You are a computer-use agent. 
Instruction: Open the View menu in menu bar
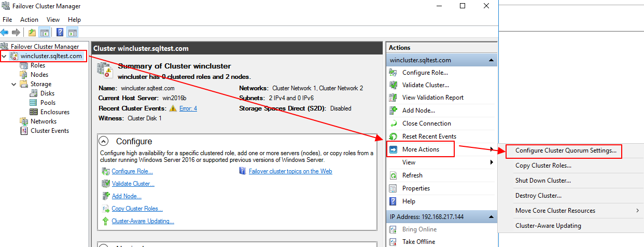tap(53, 20)
